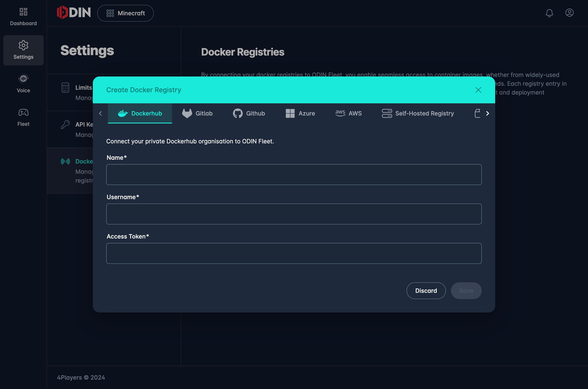Click the partially hidden tab icon after Self-Hosted

(477, 113)
